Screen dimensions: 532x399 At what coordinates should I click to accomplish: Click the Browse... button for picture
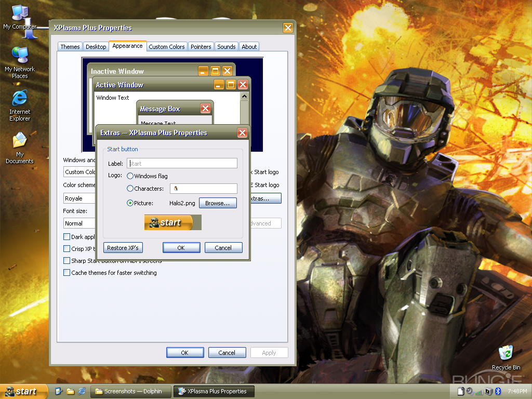(218, 203)
